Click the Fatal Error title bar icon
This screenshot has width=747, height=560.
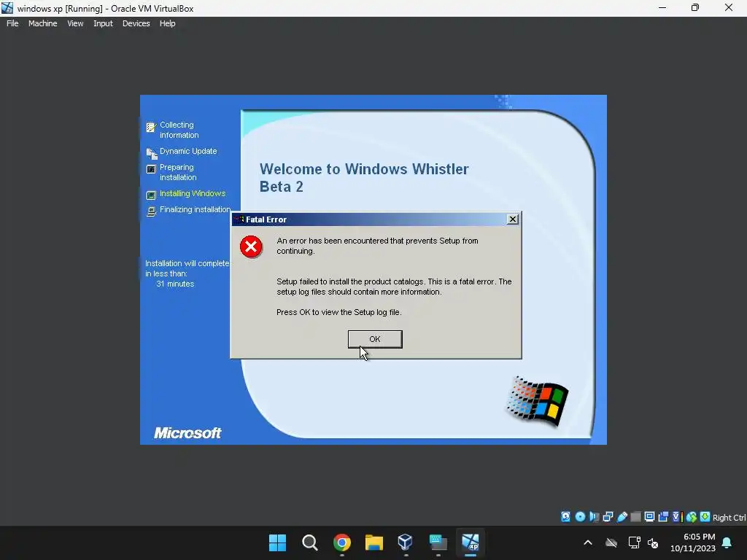(239, 219)
